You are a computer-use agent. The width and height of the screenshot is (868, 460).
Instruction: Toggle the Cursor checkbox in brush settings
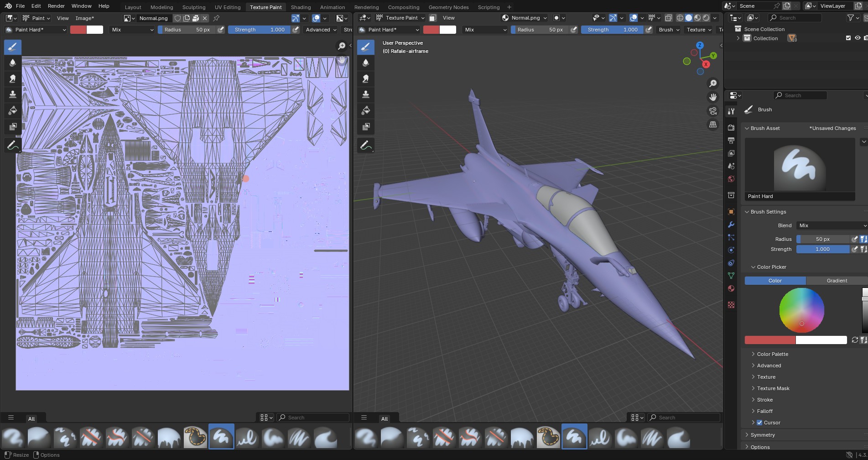point(759,423)
